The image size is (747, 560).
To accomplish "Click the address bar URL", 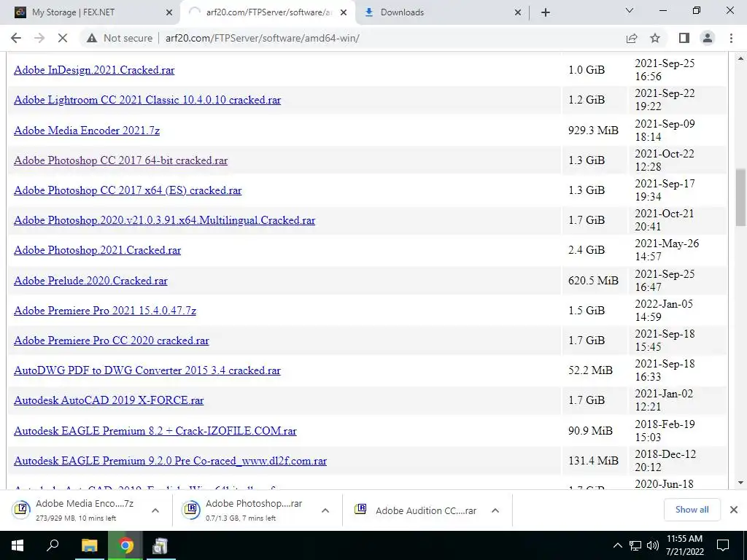I will coord(262,38).
